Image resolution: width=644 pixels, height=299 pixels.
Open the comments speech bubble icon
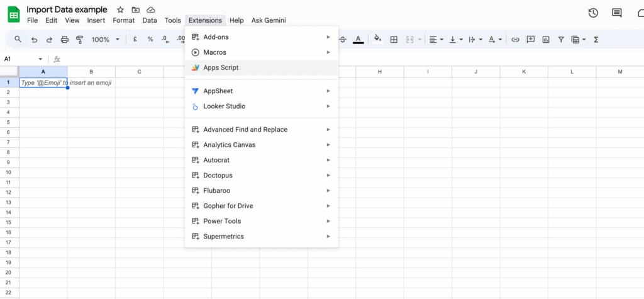pyautogui.click(x=616, y=13)
